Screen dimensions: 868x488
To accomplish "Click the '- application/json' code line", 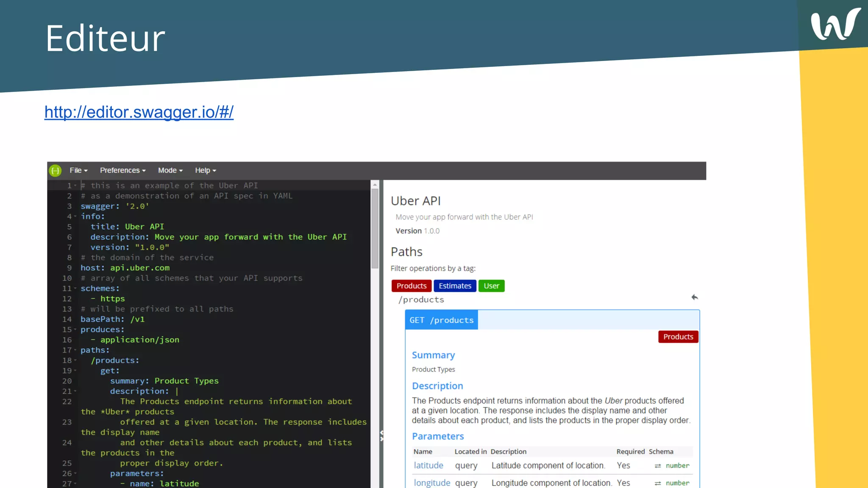I will [135, 340].
